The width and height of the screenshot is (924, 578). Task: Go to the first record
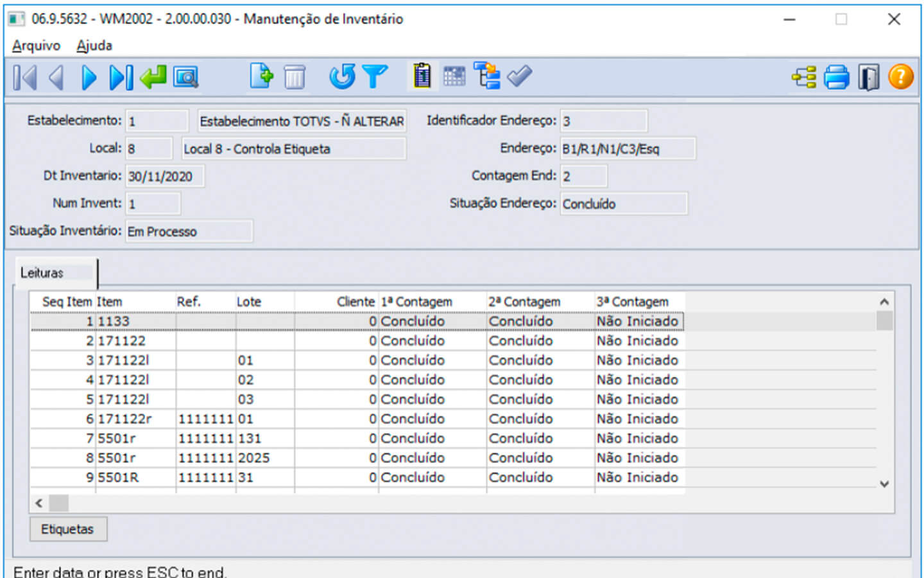(25, 78)
